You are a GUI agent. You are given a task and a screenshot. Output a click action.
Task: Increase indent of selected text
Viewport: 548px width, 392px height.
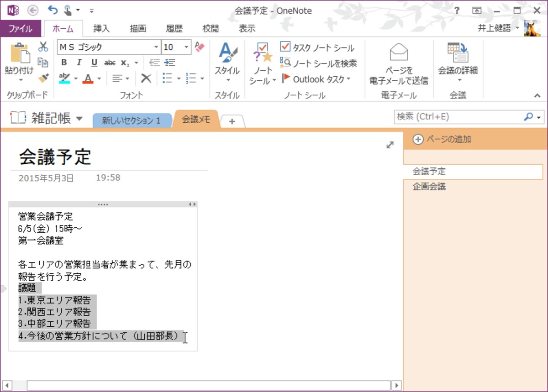pyautogui.click(x=169, y=63)
